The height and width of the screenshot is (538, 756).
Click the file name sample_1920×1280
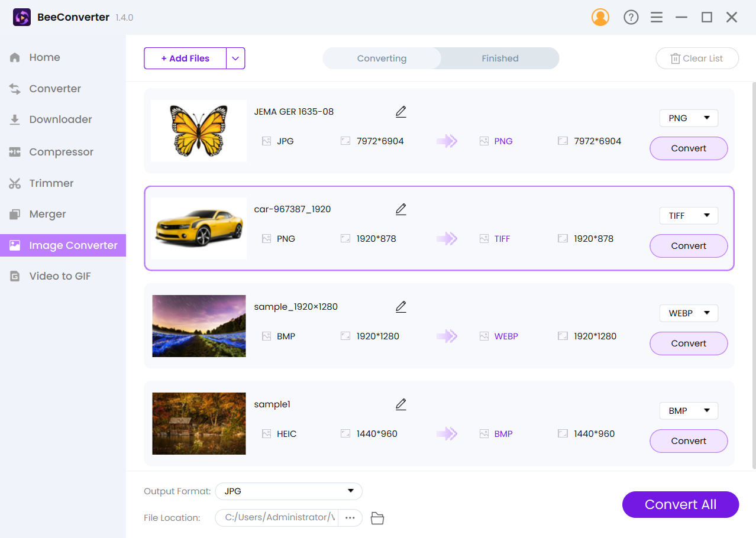point(296,307)
